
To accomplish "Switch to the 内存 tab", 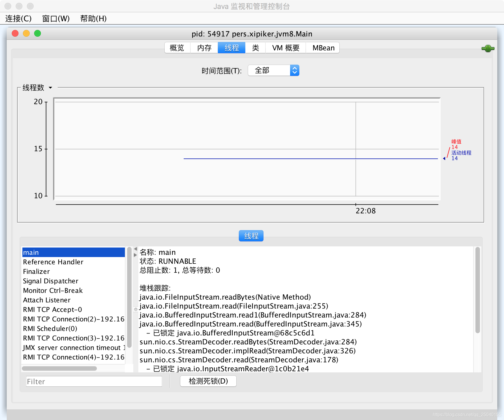I will (204, 48).
